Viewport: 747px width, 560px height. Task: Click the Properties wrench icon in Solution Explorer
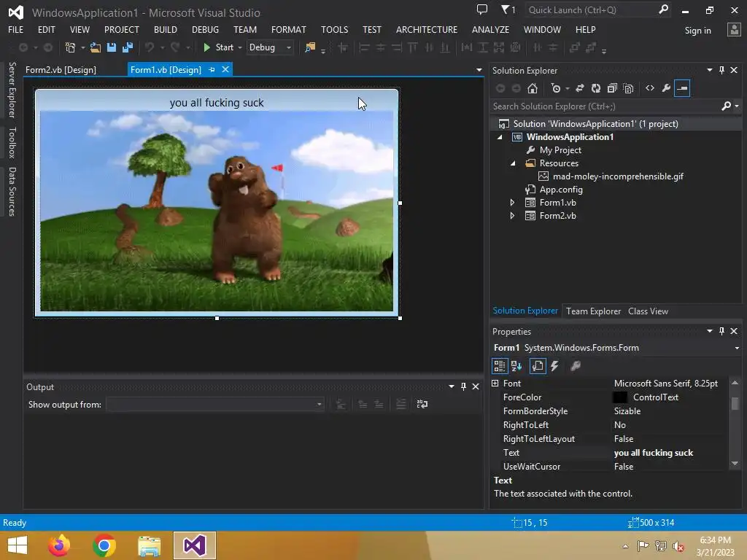tap(666, 88)
